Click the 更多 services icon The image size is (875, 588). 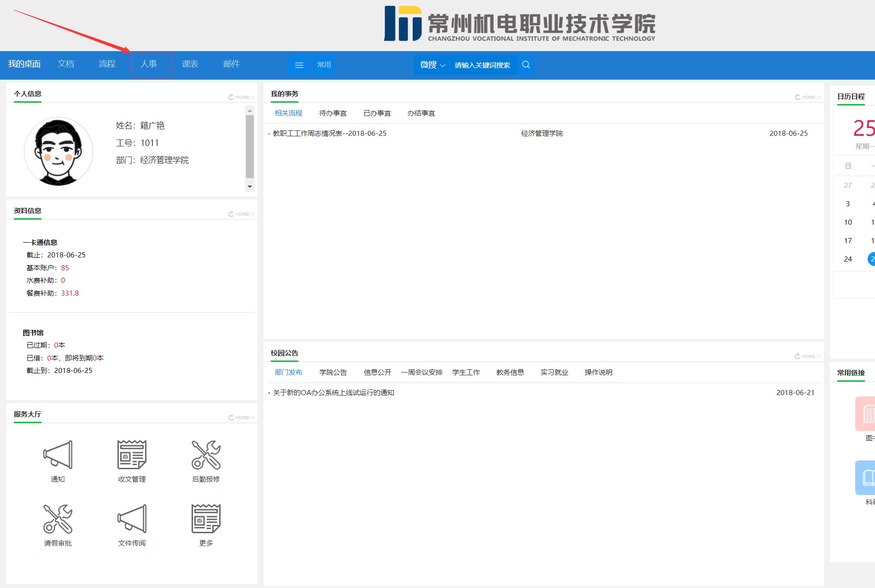point(206,519)
